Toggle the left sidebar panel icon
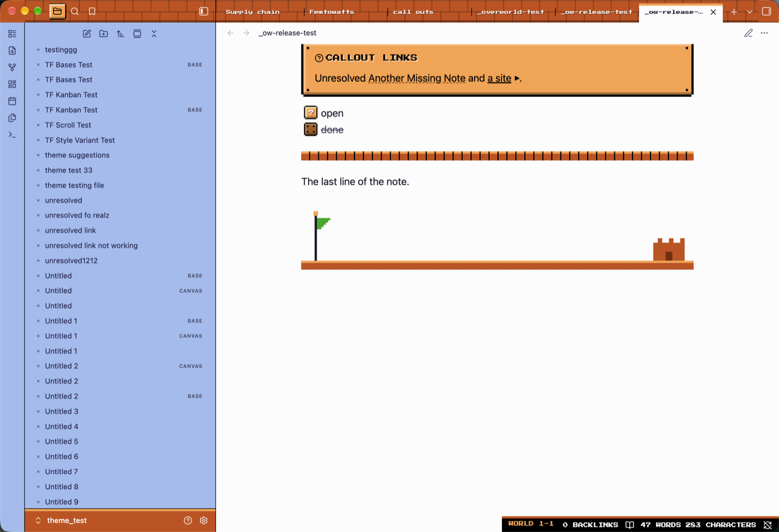 coord(204,11)
